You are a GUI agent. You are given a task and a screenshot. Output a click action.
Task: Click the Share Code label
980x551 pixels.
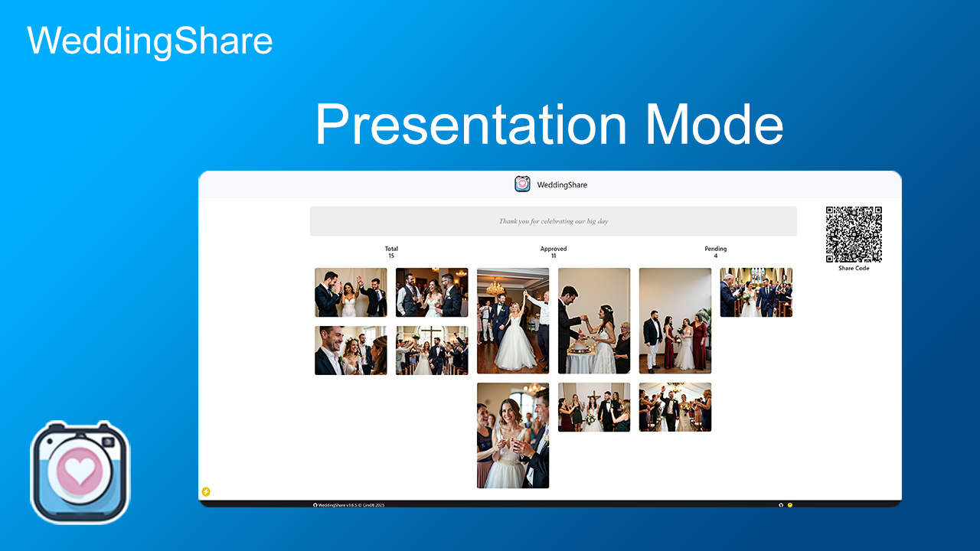(x=854, y=269)
